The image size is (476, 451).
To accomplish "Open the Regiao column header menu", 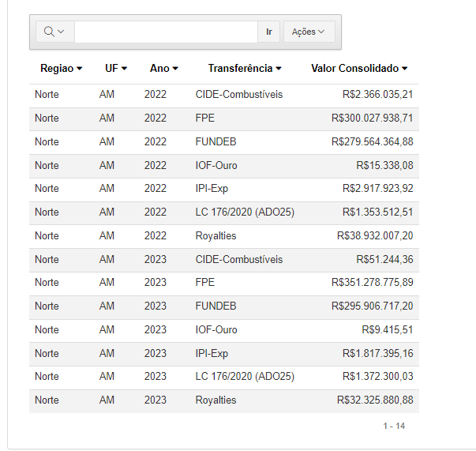I will click(62, 69).
